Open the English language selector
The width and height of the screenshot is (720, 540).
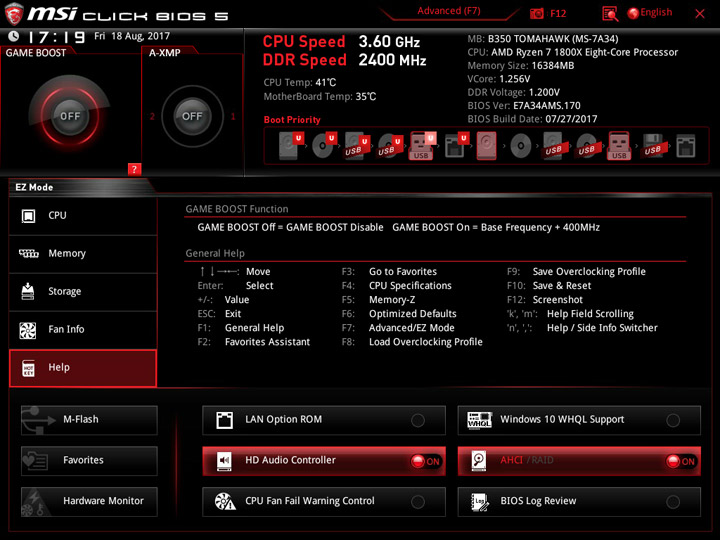click(x=650, y=12)
